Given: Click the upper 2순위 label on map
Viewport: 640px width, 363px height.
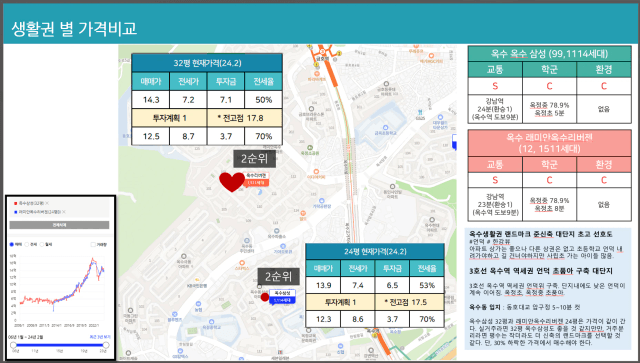Looking at the screenshot, I should pyautogui.click(x=254, y=159).
